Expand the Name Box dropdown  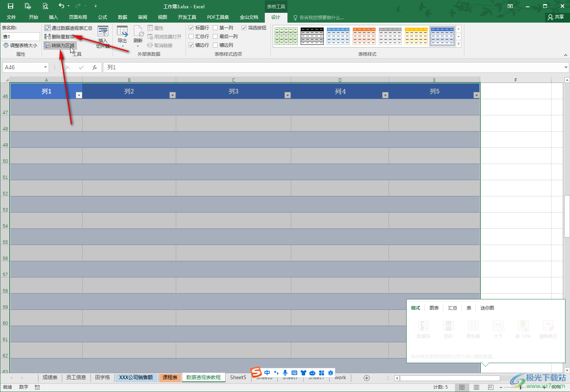pos(45,67)
